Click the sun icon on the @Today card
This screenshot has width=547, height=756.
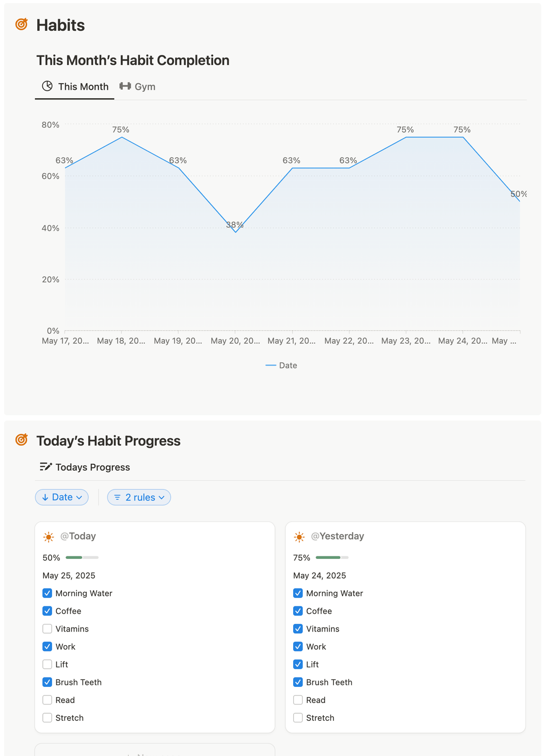coord(49,537)
